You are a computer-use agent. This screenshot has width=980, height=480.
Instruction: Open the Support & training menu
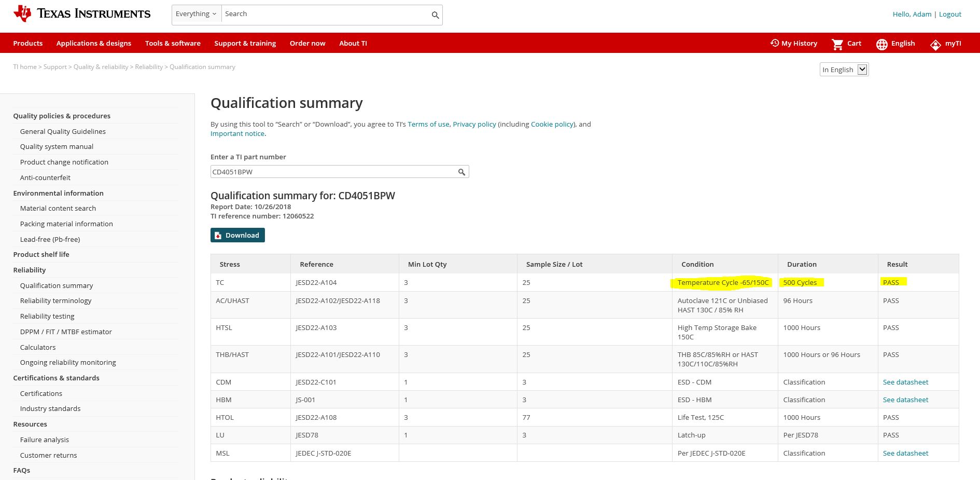click(245, 43)
